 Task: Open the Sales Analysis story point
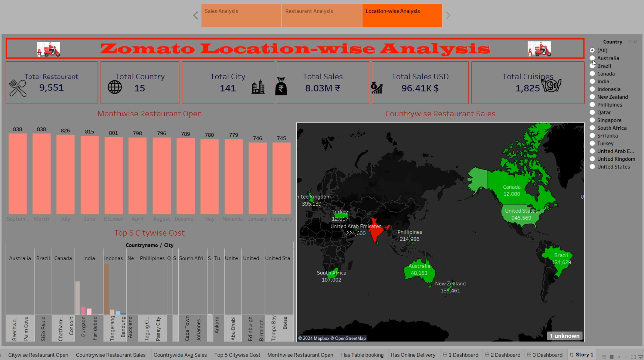click(241, 15)
